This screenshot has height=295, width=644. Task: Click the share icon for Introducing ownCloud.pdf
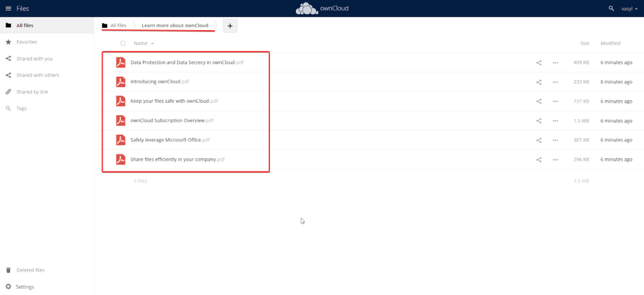point(539,82)
